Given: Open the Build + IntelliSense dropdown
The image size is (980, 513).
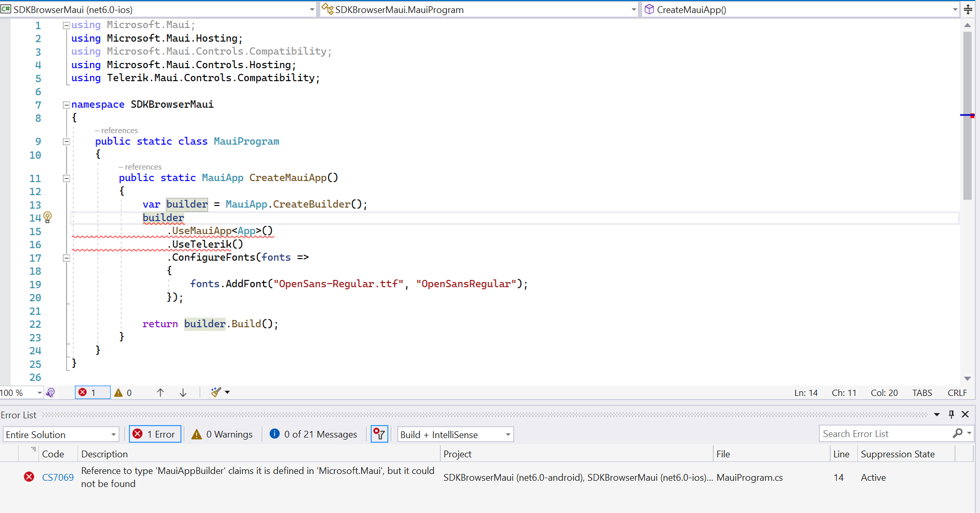Looking at the screenshot, I should tap(455, 434).
